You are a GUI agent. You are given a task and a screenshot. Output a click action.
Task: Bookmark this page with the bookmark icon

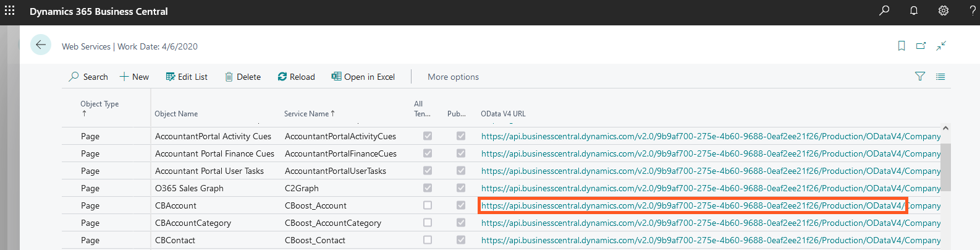[902, 46]
